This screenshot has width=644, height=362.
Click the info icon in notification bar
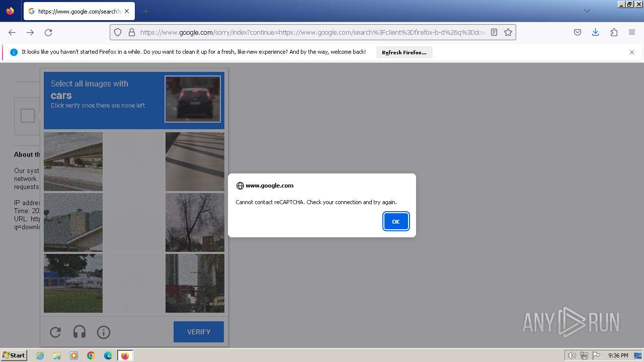[14, 52]
